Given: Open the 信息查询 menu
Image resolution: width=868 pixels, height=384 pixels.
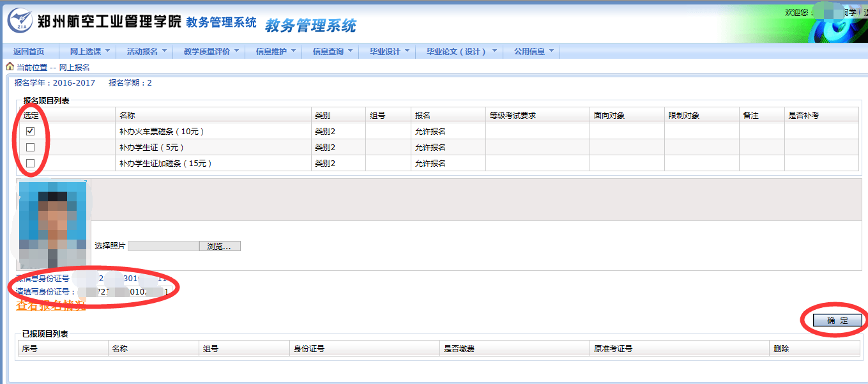Looking at the screenshot, I should tap(332, 51).
